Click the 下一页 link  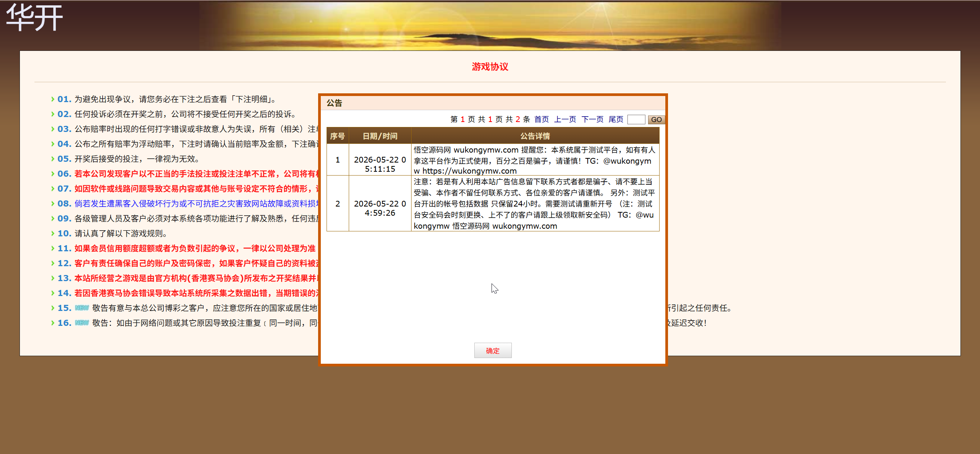pos(592,119)
